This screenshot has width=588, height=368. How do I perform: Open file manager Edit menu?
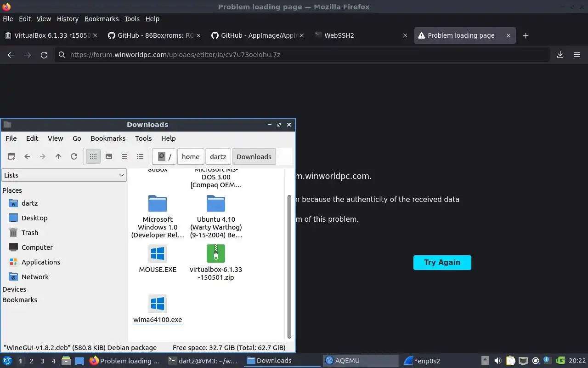pos(32,138)
